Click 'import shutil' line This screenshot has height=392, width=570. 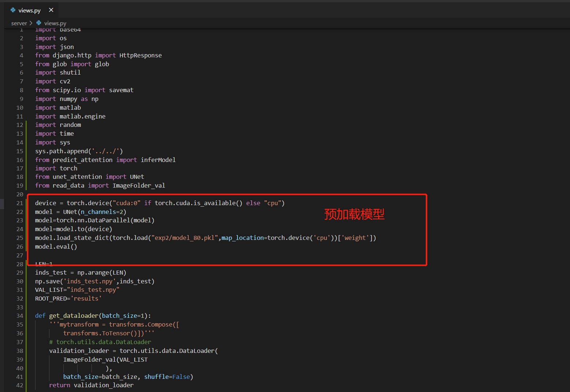(58, 72)
